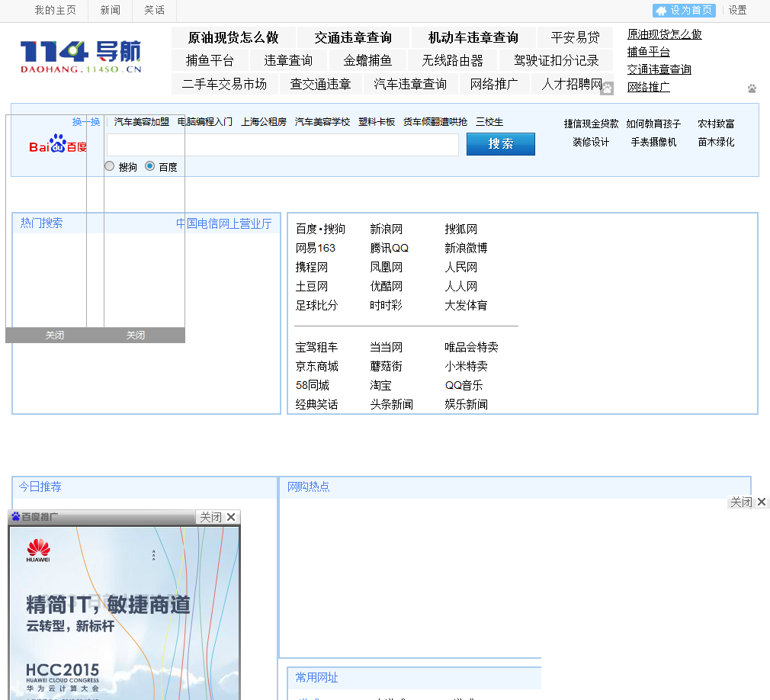This screenshot has width=770, height=700.
Task: Open the 笑话 tab in top bar
Action: 154,11
